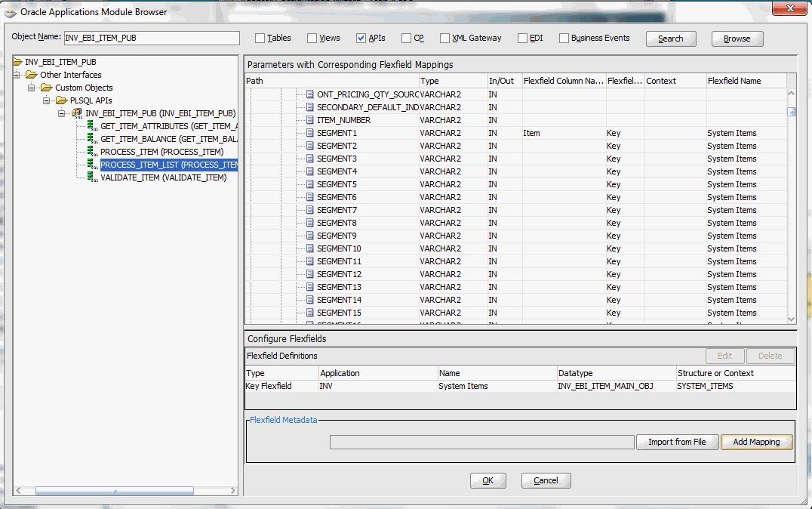Sort by the Type column header in parameters
This screenshot has width=812, height=509.
click(x=453, y=81)
